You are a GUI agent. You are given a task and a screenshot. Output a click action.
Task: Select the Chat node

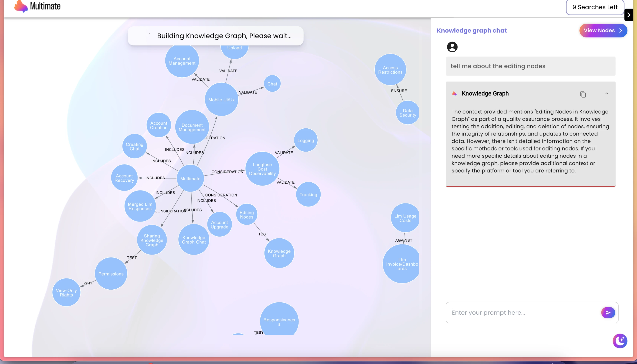(272, 84)
